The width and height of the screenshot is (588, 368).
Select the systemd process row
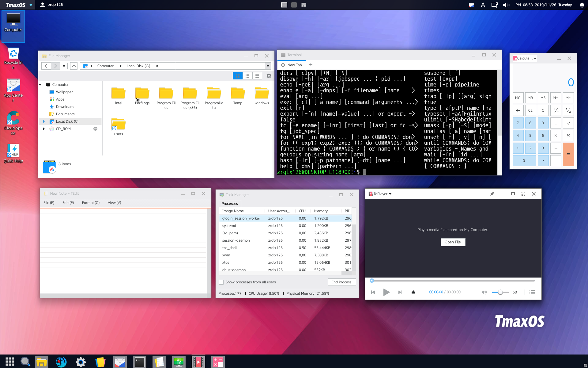(x=285, y=226)
